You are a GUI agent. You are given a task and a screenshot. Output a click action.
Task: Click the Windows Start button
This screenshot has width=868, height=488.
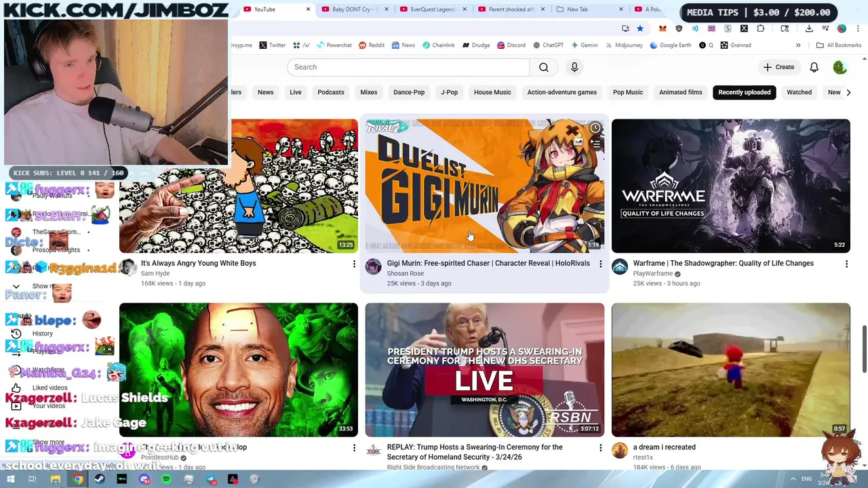tap(9, 479)
